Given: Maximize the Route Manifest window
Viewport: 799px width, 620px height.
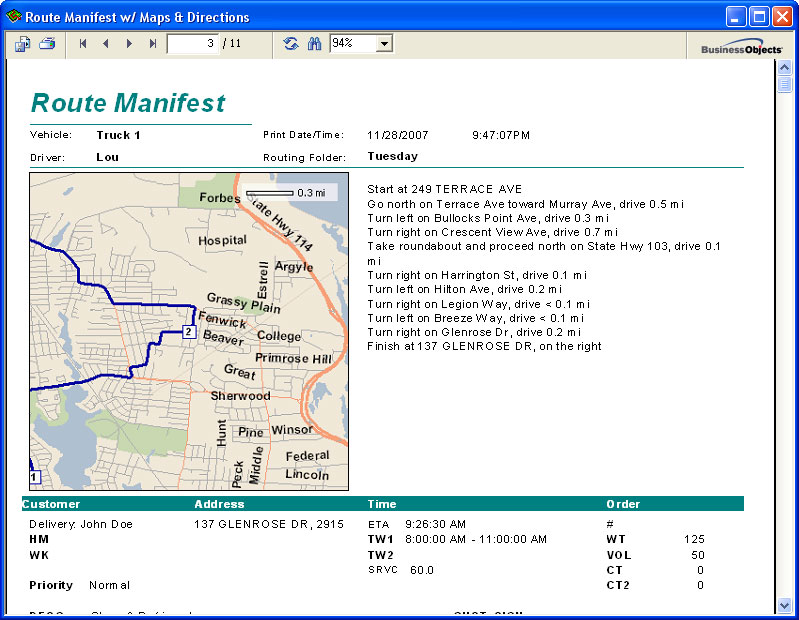Looking at the screenshot, I should [759, 17].
